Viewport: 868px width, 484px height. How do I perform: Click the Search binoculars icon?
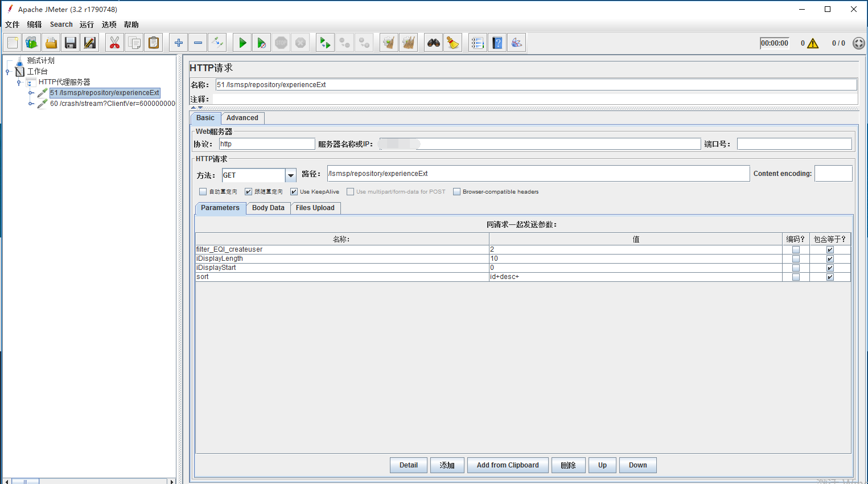click(x=434, y=43)
